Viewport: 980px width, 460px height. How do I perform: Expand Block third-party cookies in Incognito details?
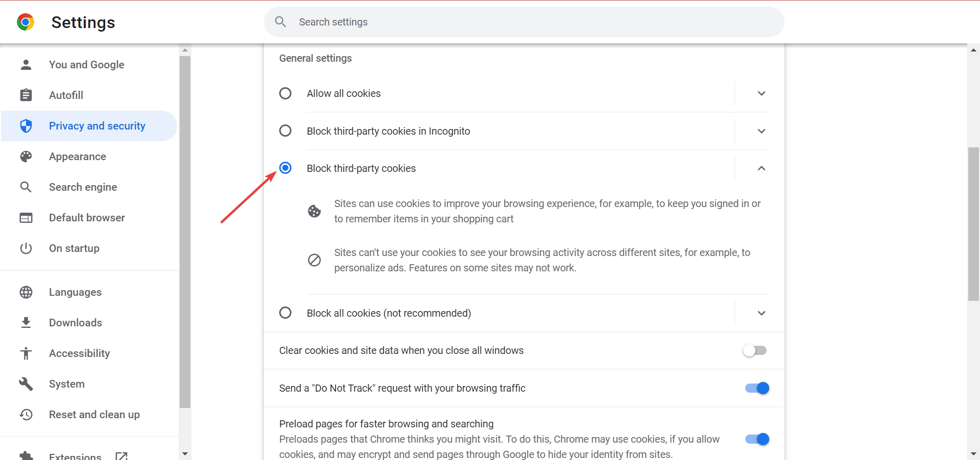[x=761, y=131]
